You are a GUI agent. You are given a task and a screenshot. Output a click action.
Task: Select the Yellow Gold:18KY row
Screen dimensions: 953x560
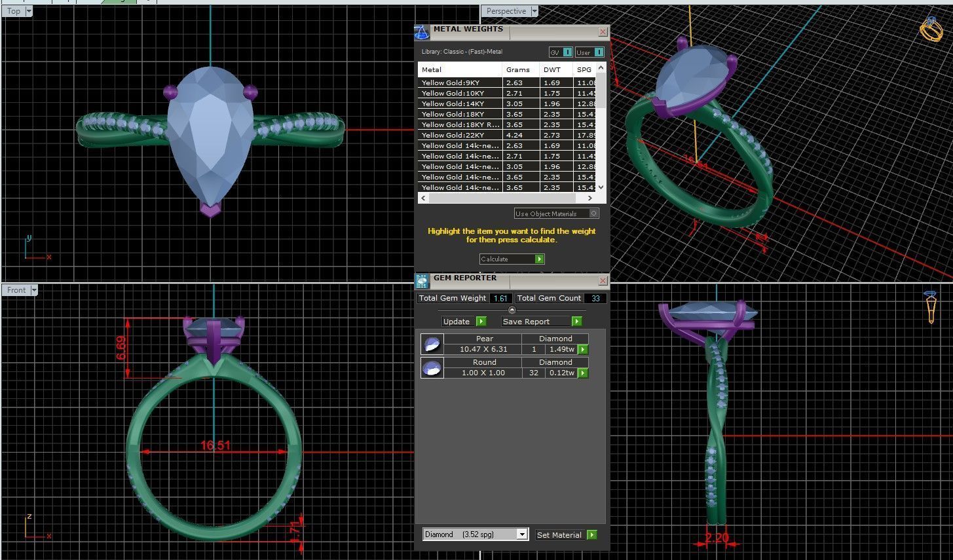(507, 114)
